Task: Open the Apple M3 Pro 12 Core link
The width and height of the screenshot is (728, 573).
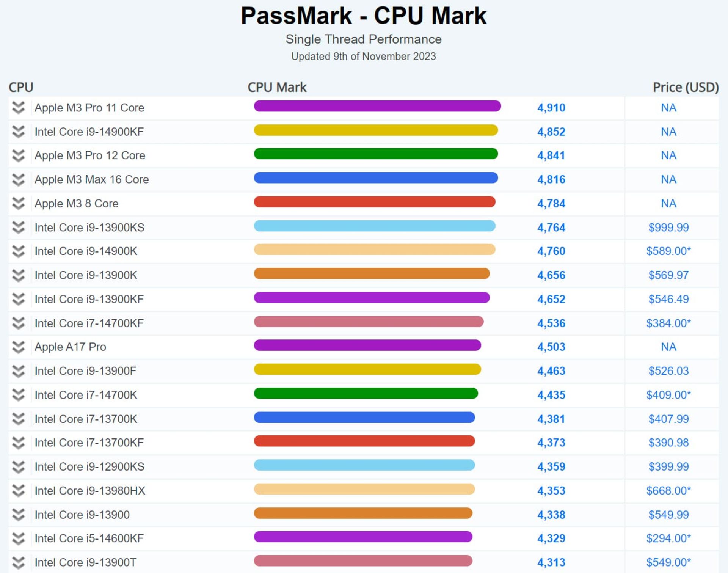Action: 90,155
